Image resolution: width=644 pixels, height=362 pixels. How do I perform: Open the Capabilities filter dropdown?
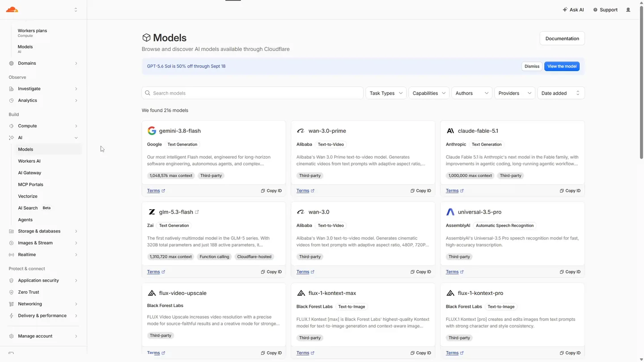[429, 93]
